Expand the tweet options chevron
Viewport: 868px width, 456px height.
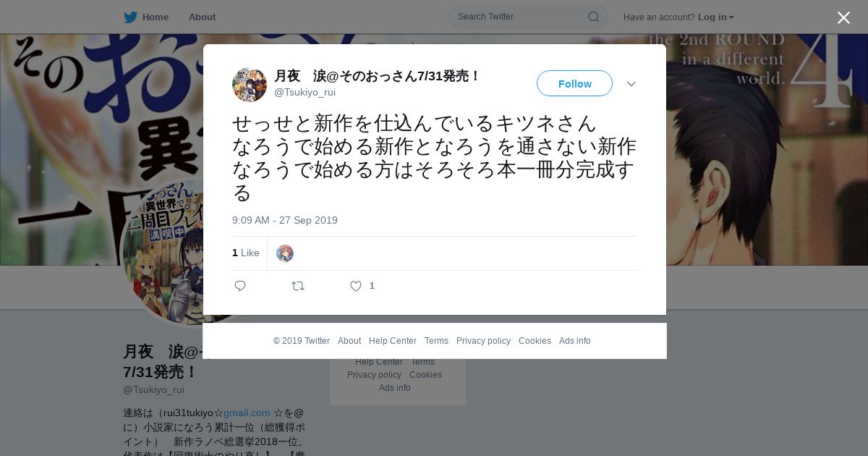pyautogui.click(x=631, y=84)
